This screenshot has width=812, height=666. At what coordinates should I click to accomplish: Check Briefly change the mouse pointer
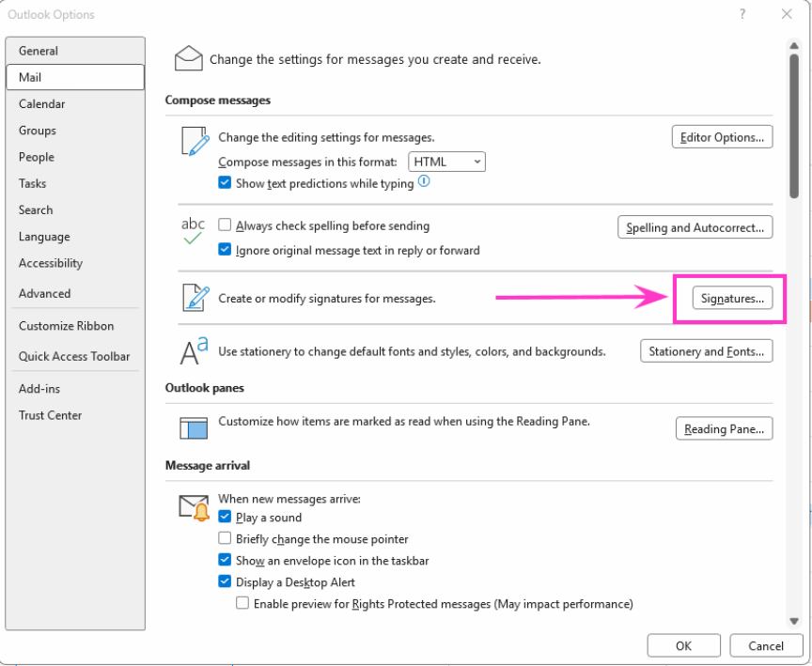click(225, 538)
